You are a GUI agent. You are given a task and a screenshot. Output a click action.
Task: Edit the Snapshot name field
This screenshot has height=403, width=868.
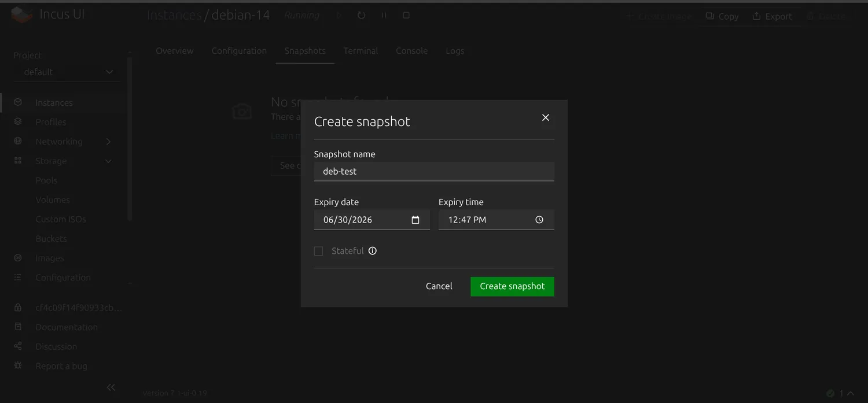434,171
